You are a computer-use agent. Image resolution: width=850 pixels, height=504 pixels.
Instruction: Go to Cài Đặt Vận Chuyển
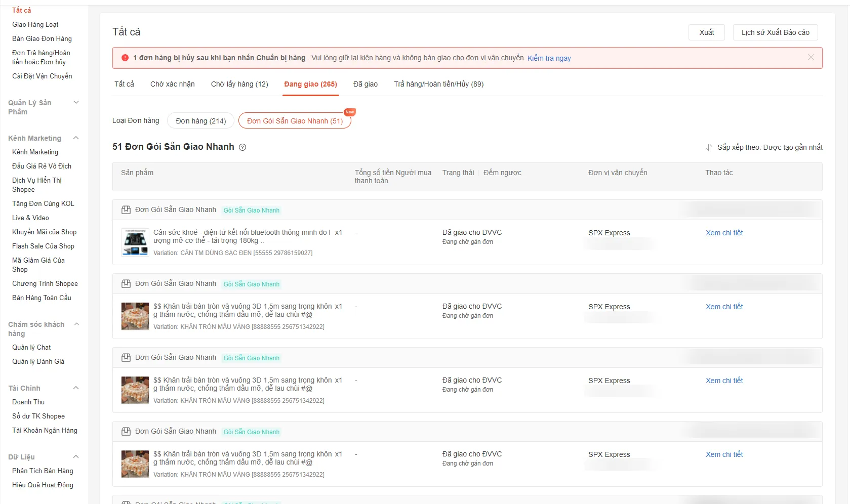(42, 76)
